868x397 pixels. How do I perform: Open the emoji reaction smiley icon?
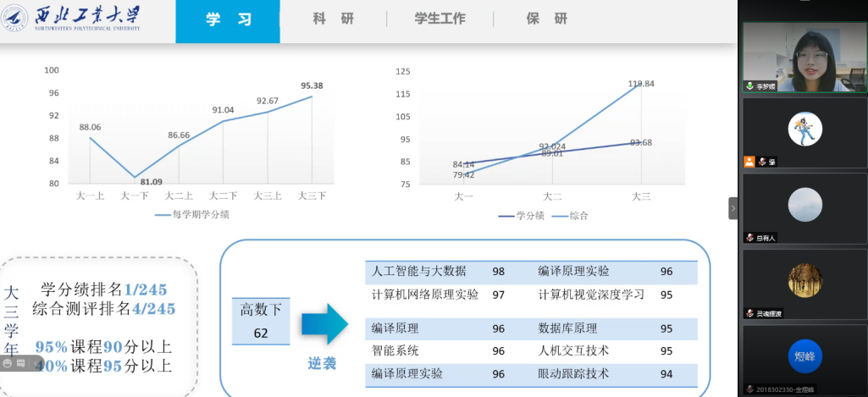click(7, 362)
